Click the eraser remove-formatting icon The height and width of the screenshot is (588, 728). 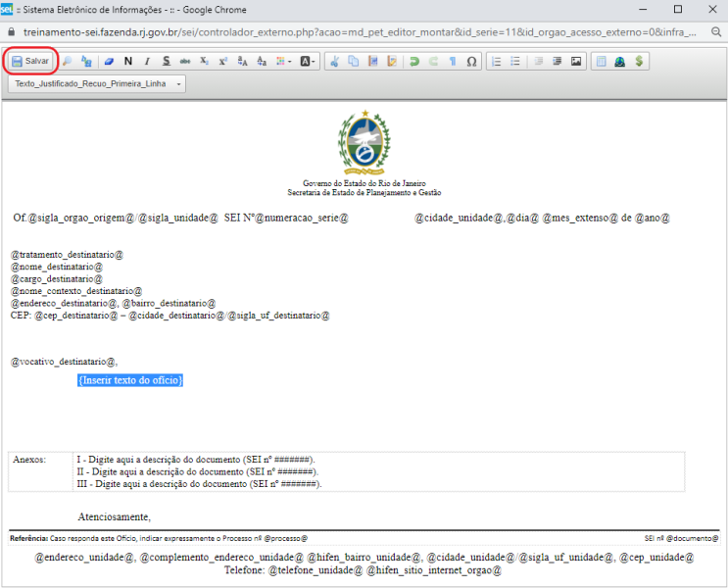click(108, 61)
